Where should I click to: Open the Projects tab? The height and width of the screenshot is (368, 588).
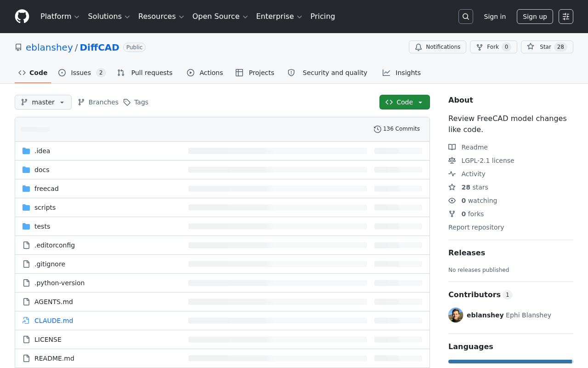click(255, 73)
